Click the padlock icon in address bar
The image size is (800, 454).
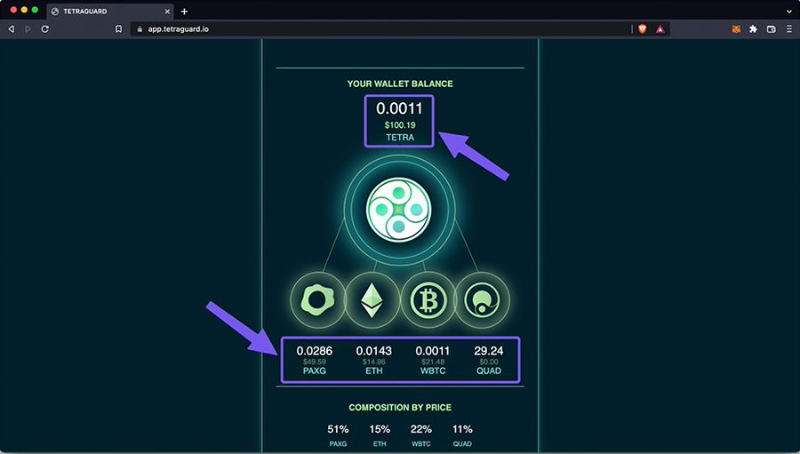(x=139, y=30)
